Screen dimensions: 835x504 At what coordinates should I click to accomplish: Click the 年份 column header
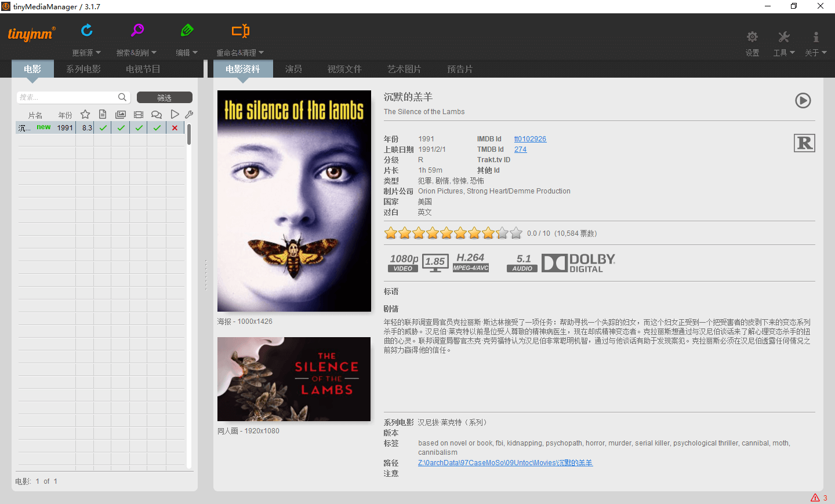point(65,115)
